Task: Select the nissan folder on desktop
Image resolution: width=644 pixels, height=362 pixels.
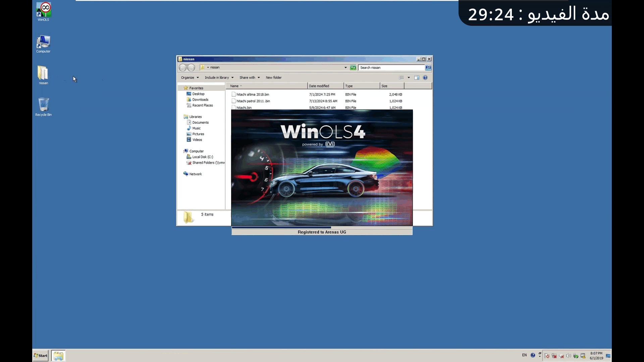Action: click(x=43, y=74)
